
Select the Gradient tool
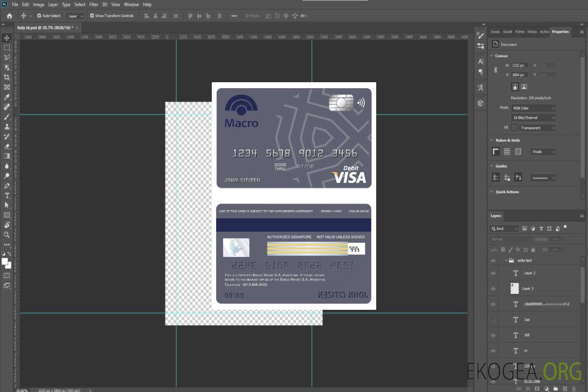click(7, 156)
